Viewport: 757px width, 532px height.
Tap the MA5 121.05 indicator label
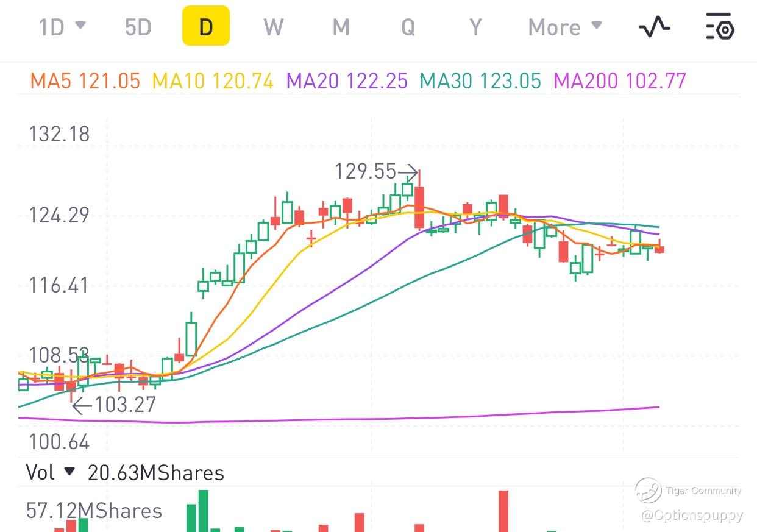tap(85, 80)
